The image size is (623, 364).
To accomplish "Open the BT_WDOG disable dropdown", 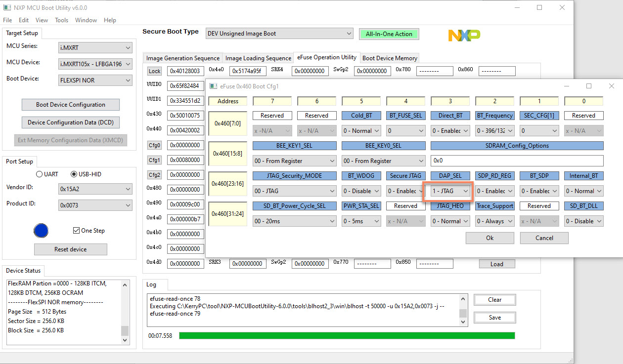I will point(361,191).
